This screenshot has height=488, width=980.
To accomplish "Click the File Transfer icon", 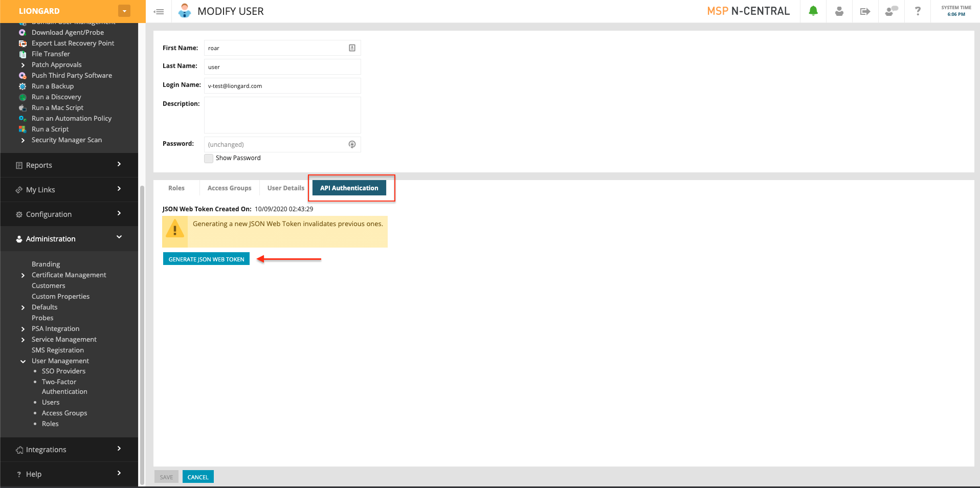I will 23,54.
